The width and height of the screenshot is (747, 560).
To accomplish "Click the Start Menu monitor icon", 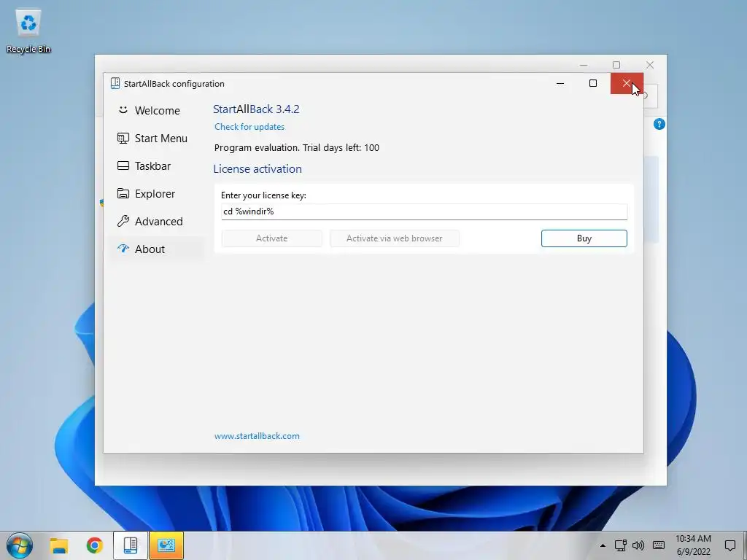I will coord(123,138).
